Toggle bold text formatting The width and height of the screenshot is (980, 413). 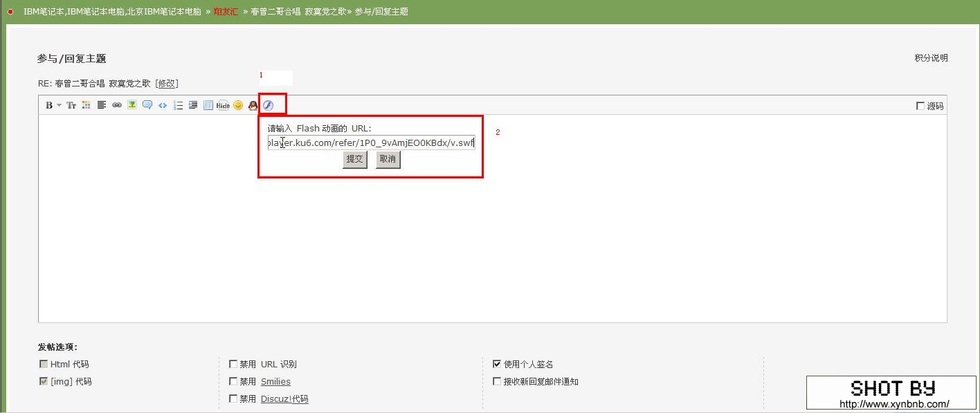click(49, 106)
